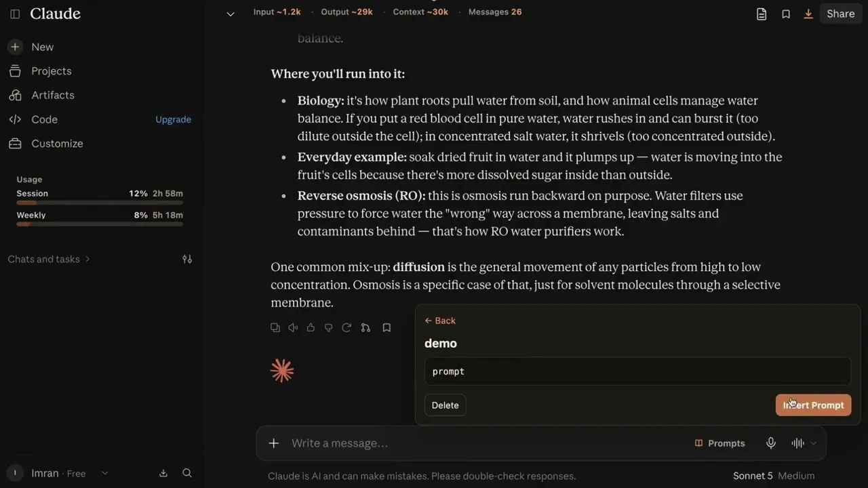Click the orange download icon near Share

tap(808, 14)
